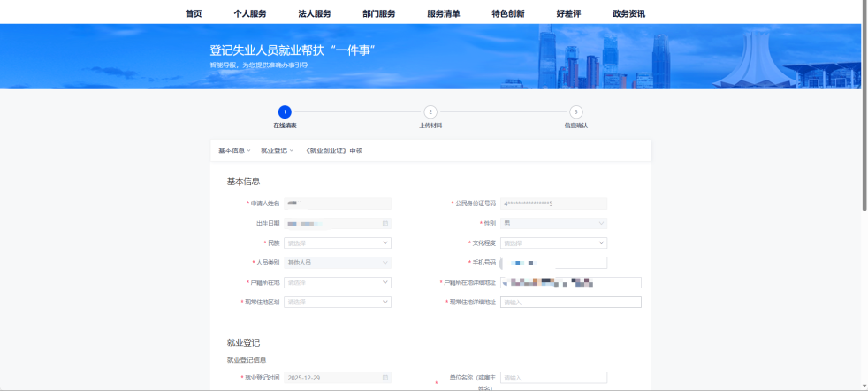Image resolution: width=868 pixels, height=391 pixels.
Task: Open the 首页 navigation item
Action: pos(194,14)
